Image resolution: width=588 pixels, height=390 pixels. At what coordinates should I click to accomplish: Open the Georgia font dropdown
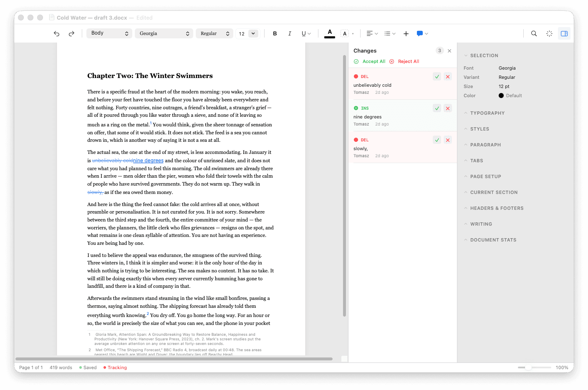click(x=164, y=33)
